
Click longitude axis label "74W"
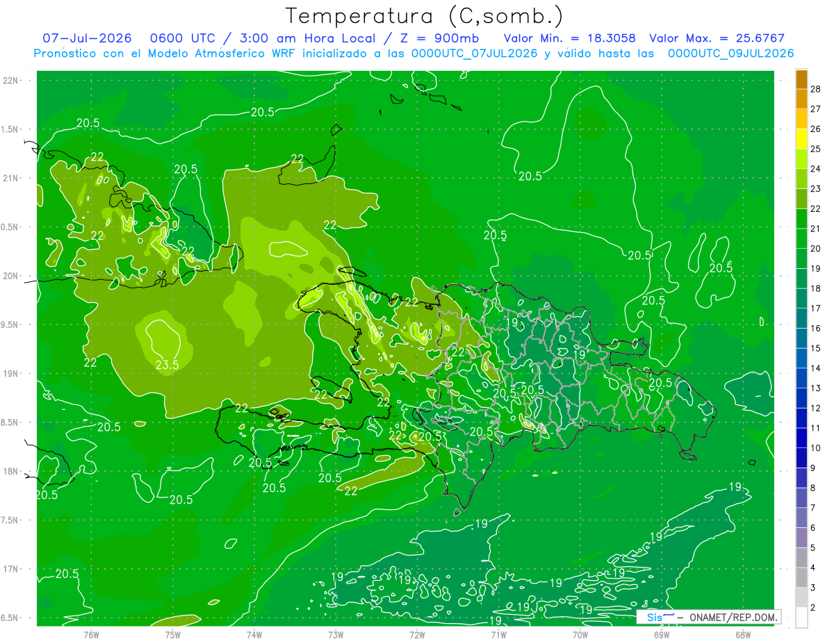[254, 634]
